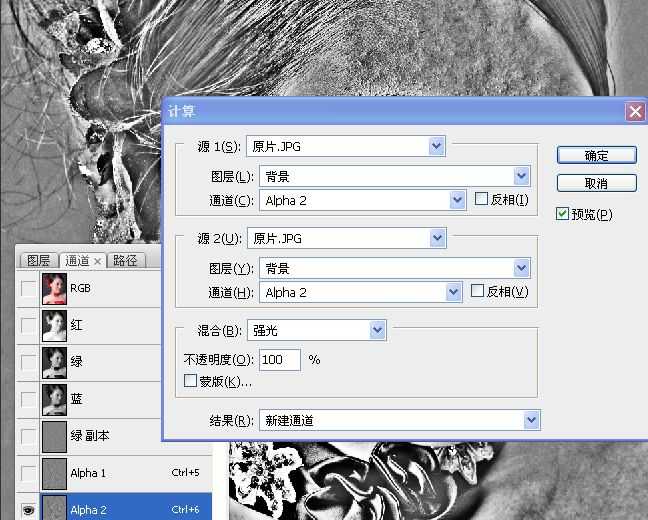The width and height of the screenshot is (648, 520).
Task: Click the '绿' channel name
Action: [x=76, y=362]
